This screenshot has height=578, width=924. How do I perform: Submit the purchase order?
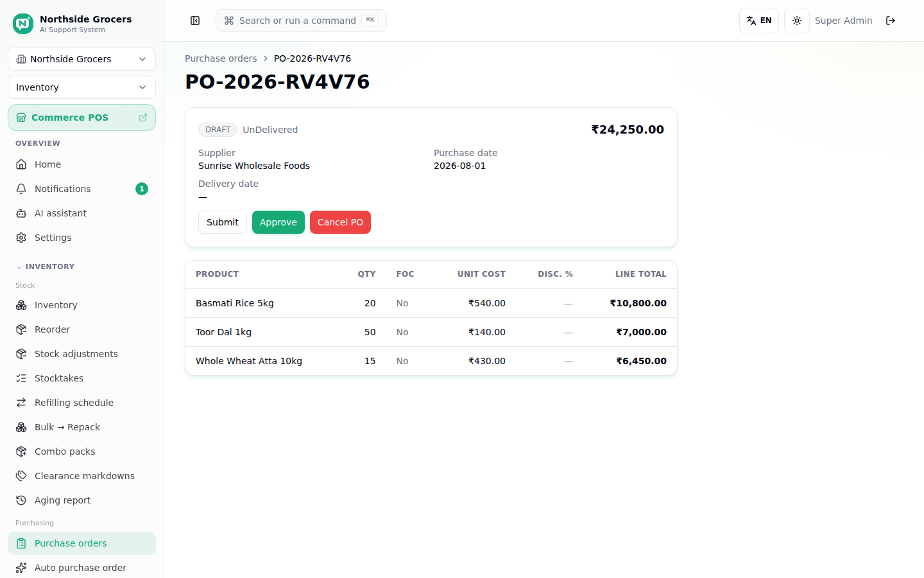pyautogui.click(x=223, y=222)
